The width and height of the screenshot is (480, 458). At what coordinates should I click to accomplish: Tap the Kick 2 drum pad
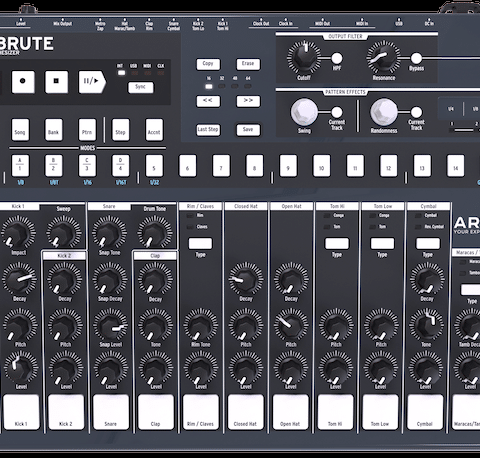(x=66, y=412)
